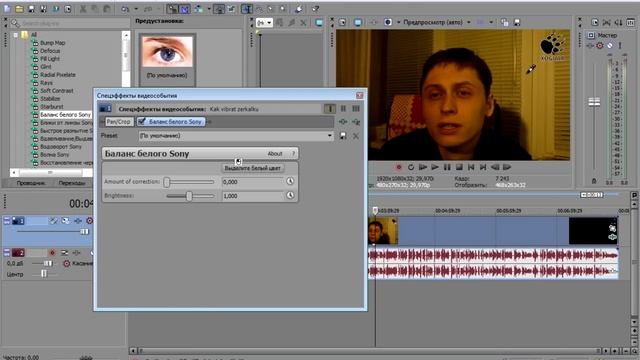
Task: Toggle Loop playback under the preview
Action: [x=411, y=167]
